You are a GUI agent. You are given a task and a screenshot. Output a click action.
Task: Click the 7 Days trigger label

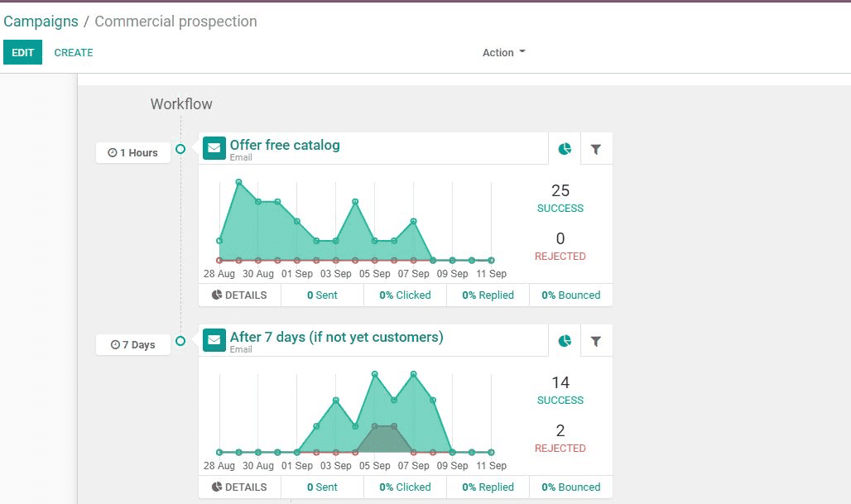[133, 345]
